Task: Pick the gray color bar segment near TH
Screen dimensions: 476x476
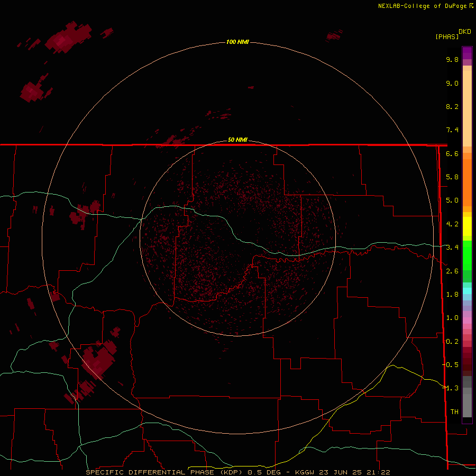Action: 467,405
